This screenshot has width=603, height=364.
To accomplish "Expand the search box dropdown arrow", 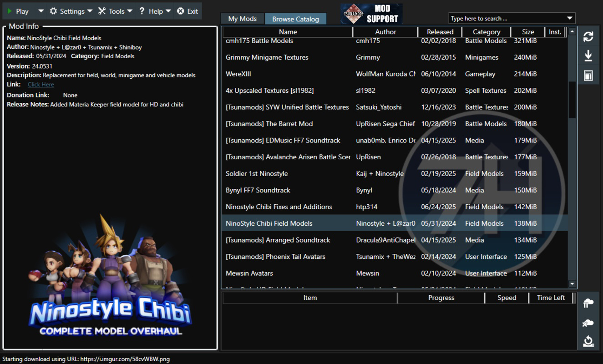I will [570, 18].
